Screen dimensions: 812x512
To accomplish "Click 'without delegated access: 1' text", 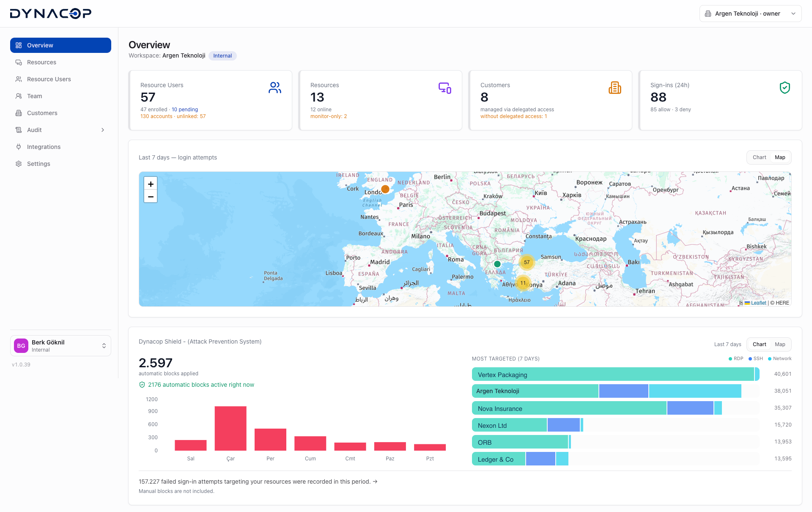I will pos(514,116).
